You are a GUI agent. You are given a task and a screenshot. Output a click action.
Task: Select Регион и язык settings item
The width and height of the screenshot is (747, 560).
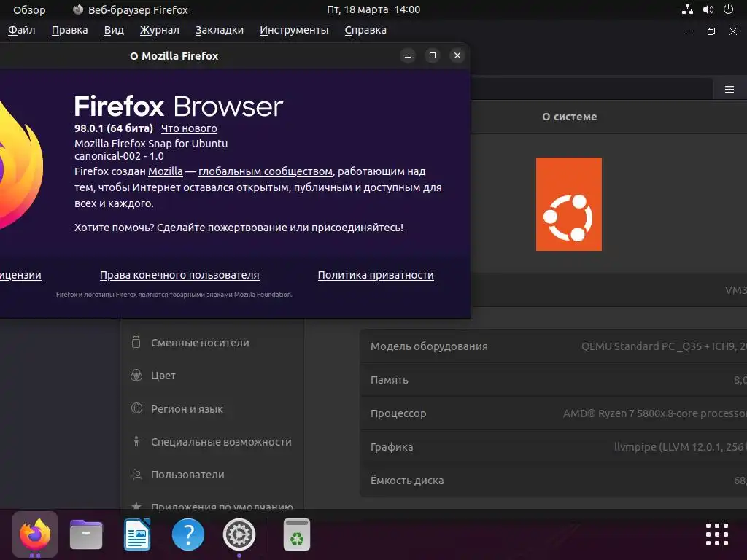[x=212, y=408]
